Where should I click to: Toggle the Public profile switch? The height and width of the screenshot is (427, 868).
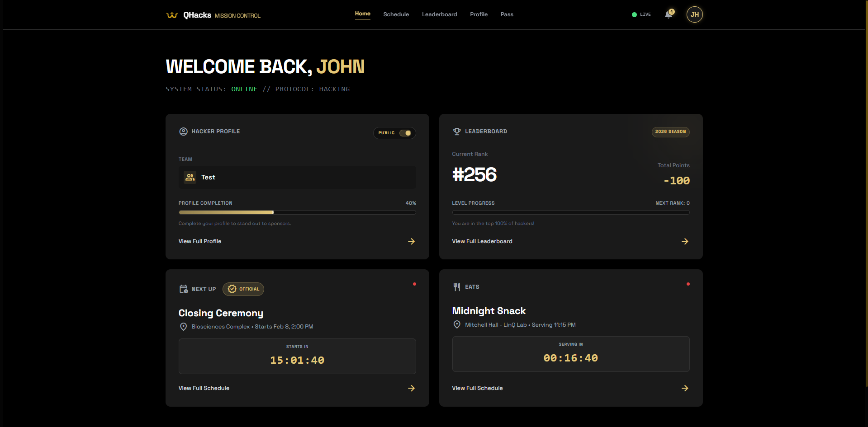tap(405, 133)
